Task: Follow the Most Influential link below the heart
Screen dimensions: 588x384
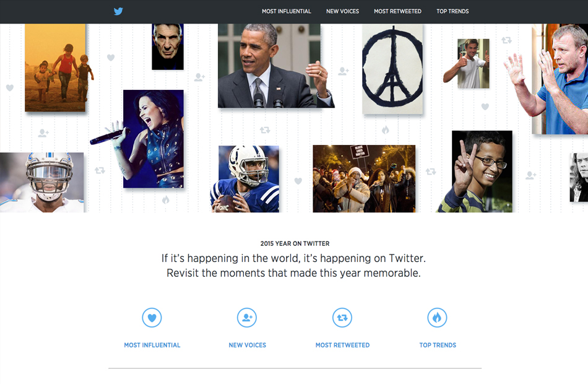Action: click(x=152, y=345)
